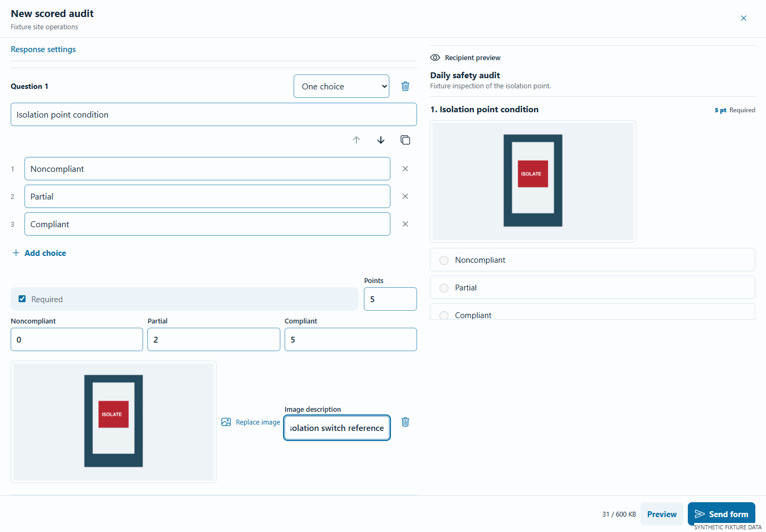766x532 pixels.
Task: Click the '5 pt' points label
Action: tap(720, 110)
